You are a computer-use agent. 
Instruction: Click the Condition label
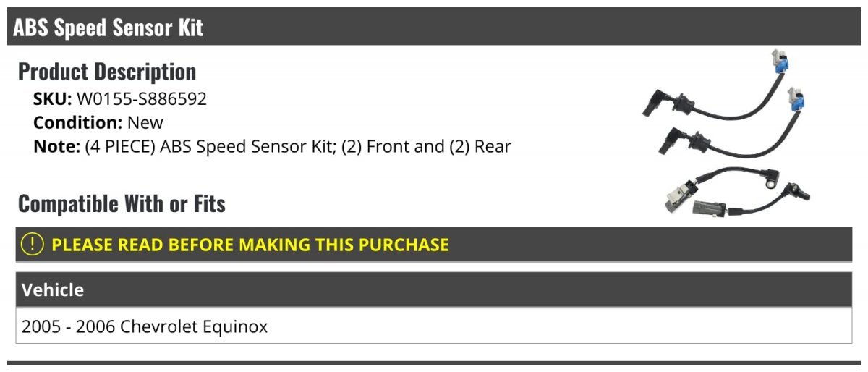[78, 123]
